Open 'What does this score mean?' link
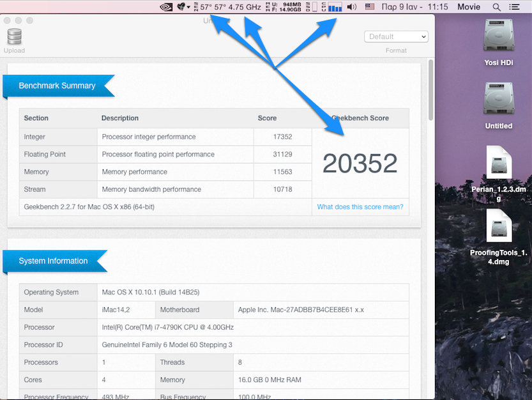Image resolution: width=532 pixels, height=400 pixels. tap(360, 207)
